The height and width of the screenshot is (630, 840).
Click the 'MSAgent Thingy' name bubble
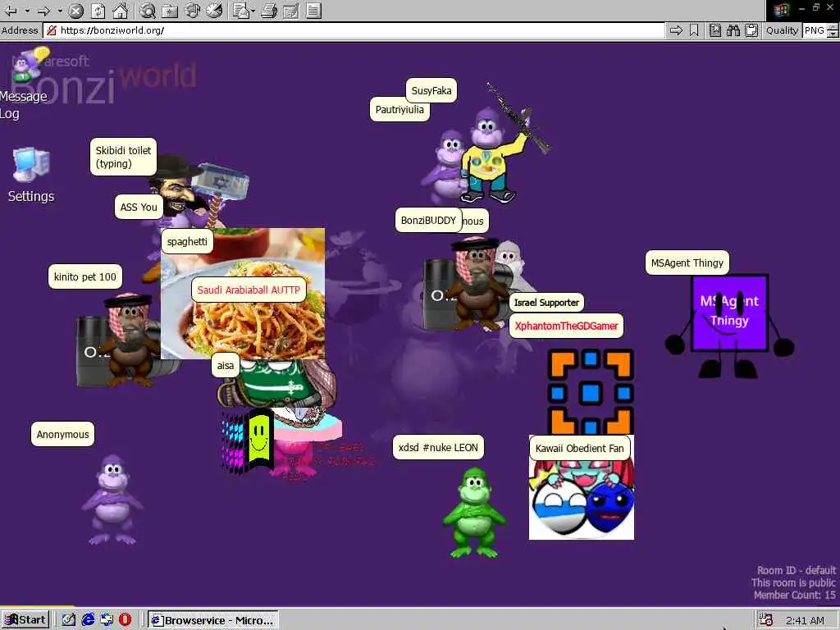pos(687,262)
